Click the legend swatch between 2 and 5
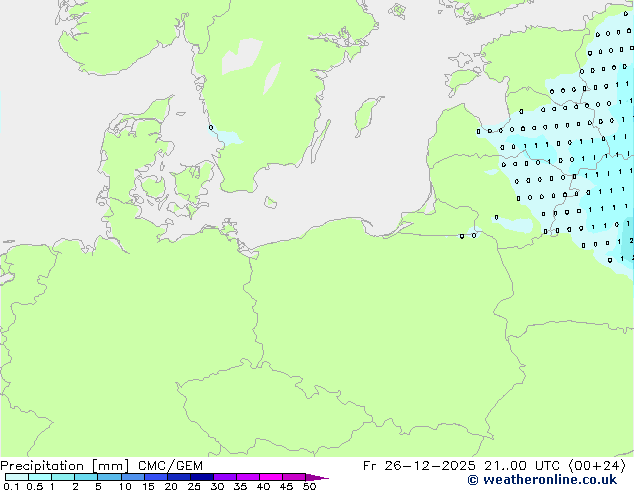This screenshot has height=490, width=634. [86, 477]
